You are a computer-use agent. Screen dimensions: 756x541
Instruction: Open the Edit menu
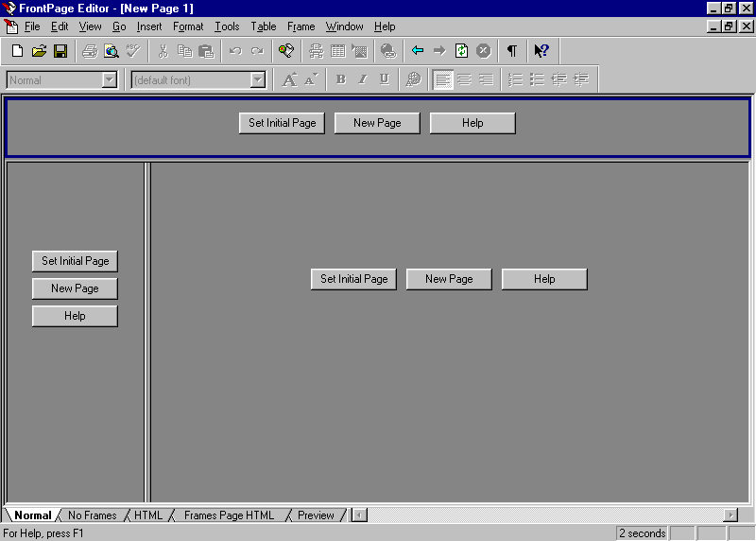[60, 26]
